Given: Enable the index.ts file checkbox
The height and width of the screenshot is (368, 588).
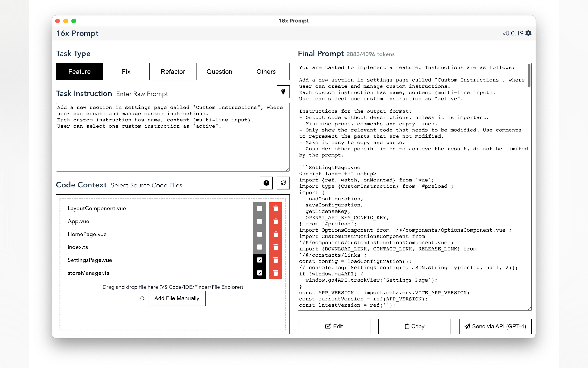Looking at the screenshot, I should tap(259, 247).
